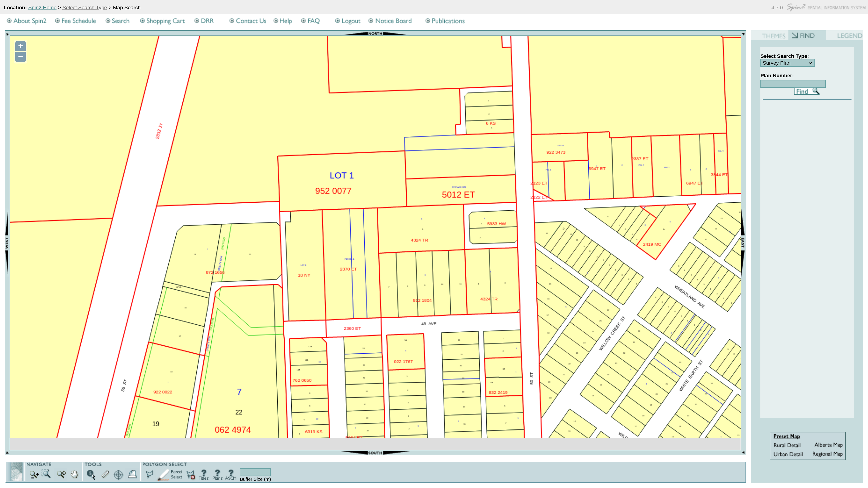Zoom in with the map plus button
The width and height of the screenshot is (868, 488).
[21, 46]
